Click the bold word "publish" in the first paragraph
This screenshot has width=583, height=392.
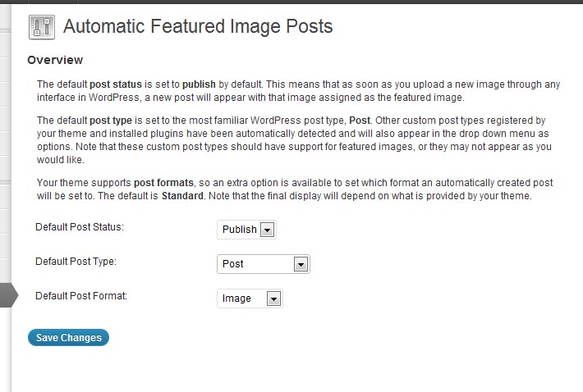(199, 84)
